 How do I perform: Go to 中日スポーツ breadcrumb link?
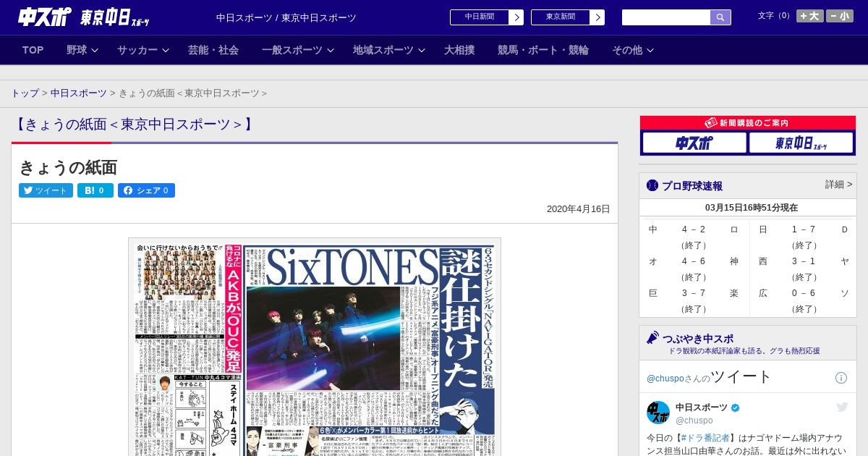(x=79, y=93)
